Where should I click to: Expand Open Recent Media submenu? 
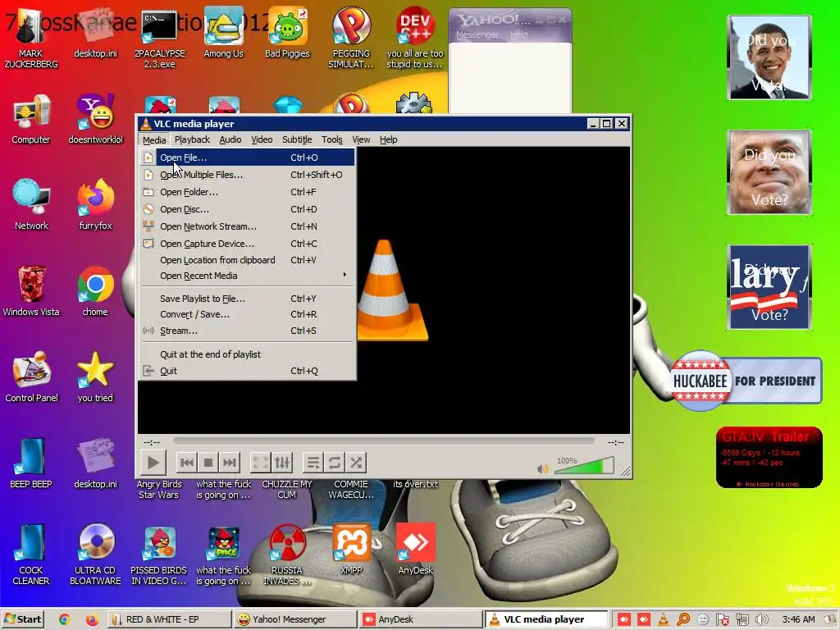click(246, 276)
